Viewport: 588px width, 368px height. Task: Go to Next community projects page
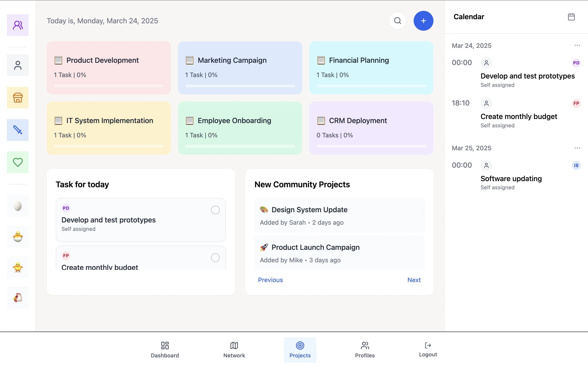click(x=414, y=280)
